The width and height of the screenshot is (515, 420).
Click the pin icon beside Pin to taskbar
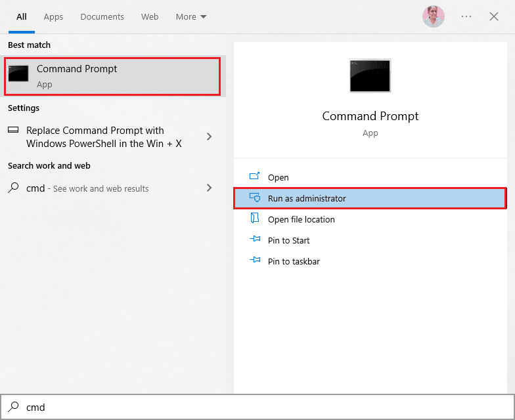255,260
